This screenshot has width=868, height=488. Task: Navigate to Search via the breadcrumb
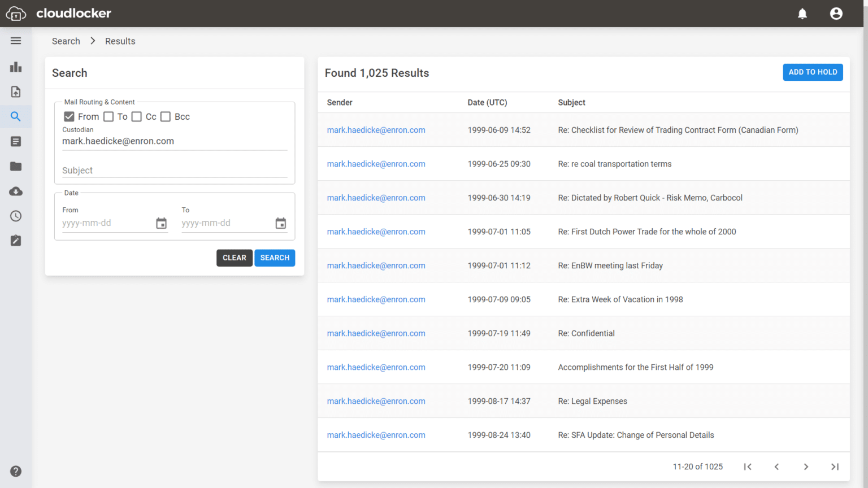tap(66, 41)
